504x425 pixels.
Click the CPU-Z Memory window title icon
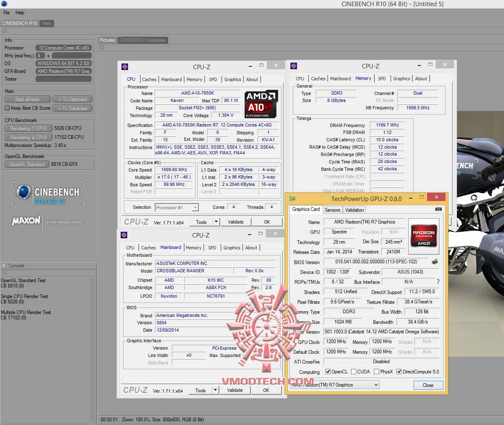tap(293, 66)
